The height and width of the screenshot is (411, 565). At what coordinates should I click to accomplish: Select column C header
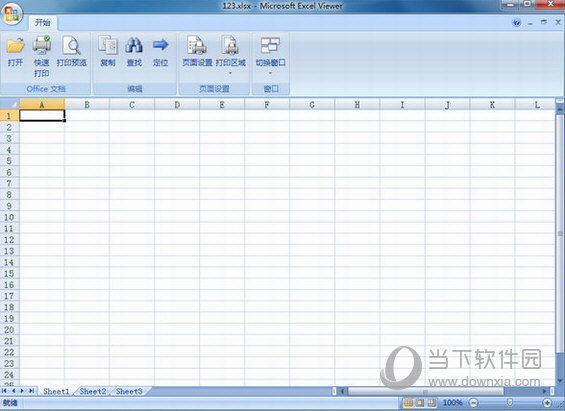(x=132, y=104)
